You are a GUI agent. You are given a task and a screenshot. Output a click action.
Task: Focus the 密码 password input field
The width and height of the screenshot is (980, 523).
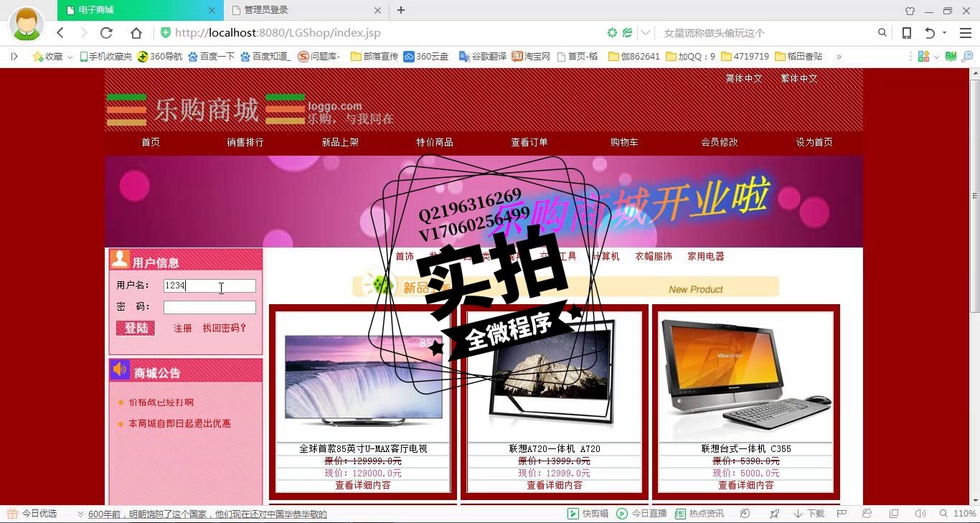coord(209,307)
